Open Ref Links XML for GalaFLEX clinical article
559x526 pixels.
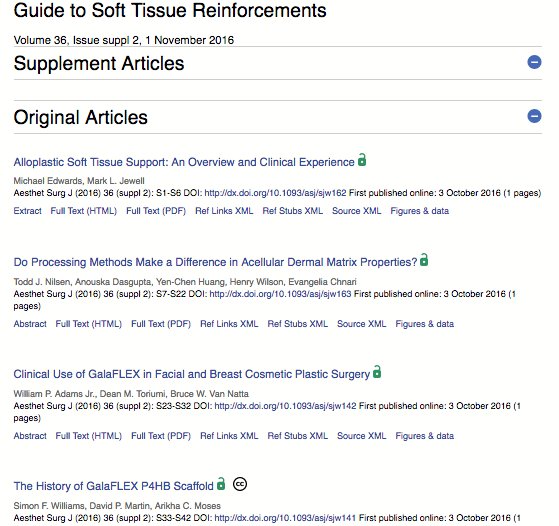point(229,436)
